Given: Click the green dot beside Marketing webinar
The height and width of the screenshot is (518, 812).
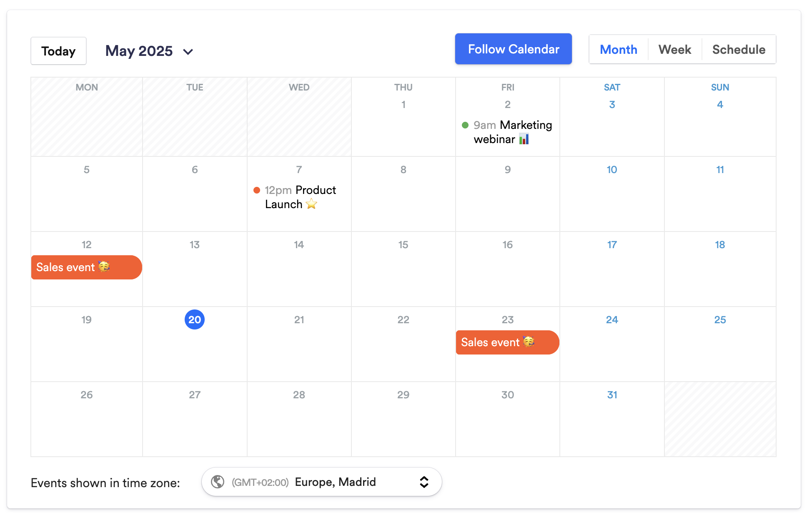Looking at the screenshot, I should 465,125.
